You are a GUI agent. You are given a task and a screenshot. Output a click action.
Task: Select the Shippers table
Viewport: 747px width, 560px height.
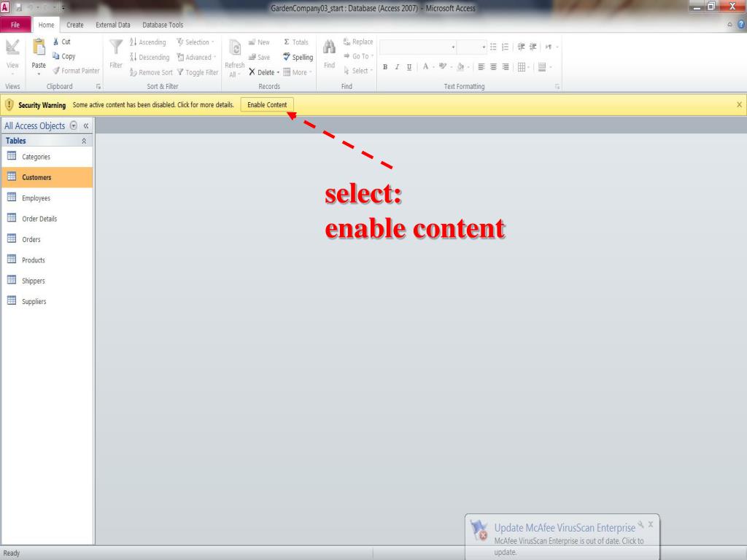pos(47,281)
